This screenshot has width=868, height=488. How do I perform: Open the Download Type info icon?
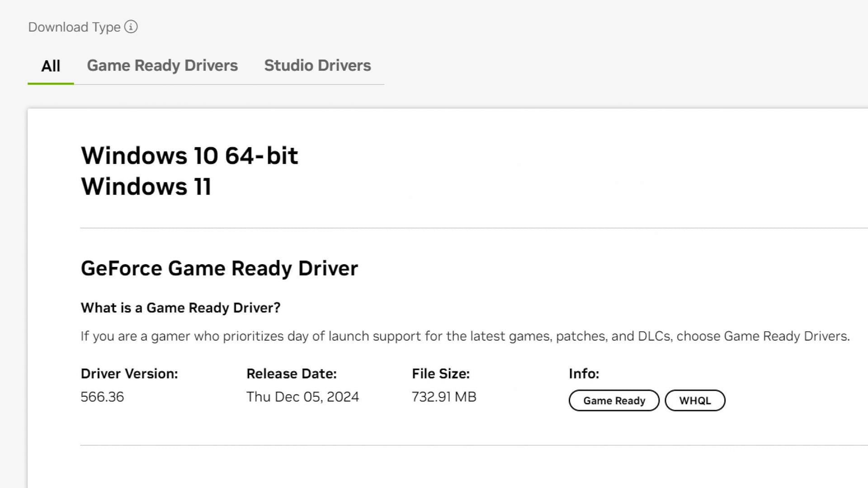pos(131,27)
